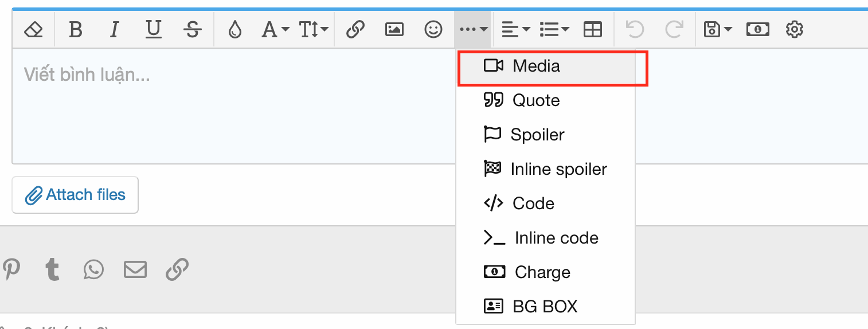Click the Attach files button

coord(75,195)
